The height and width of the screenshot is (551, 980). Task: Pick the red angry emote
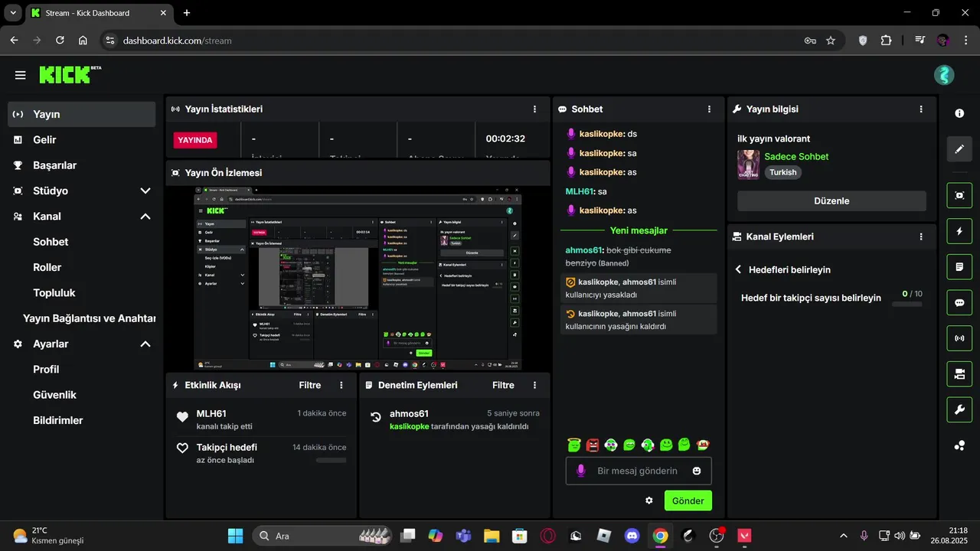593,445
